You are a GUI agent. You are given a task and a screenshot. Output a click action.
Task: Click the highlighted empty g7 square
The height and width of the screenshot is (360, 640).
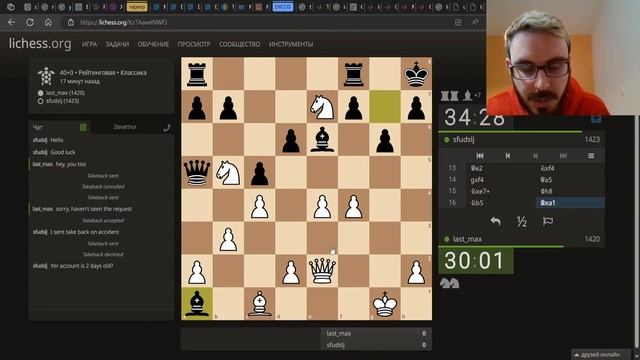[385, 107]
